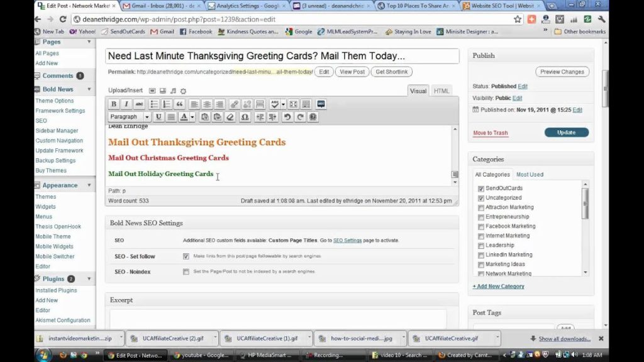Check Entrepreneurship category
Viewport: 644px width, 362px height.
tap(481, 217)
